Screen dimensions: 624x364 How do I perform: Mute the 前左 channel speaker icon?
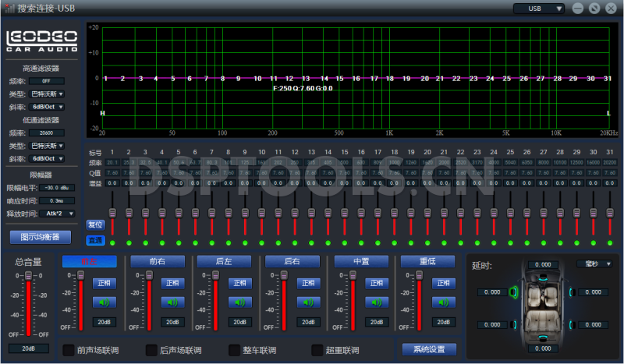coord(105,302)
